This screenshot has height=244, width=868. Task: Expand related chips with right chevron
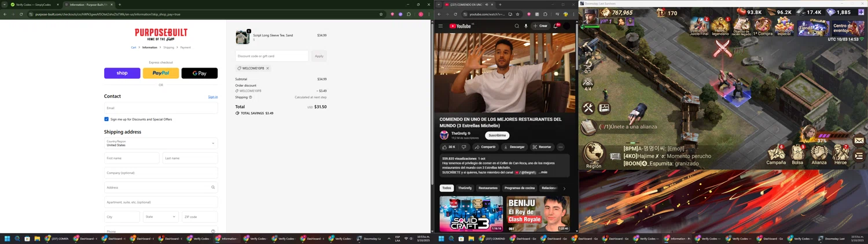pos(564,188)
